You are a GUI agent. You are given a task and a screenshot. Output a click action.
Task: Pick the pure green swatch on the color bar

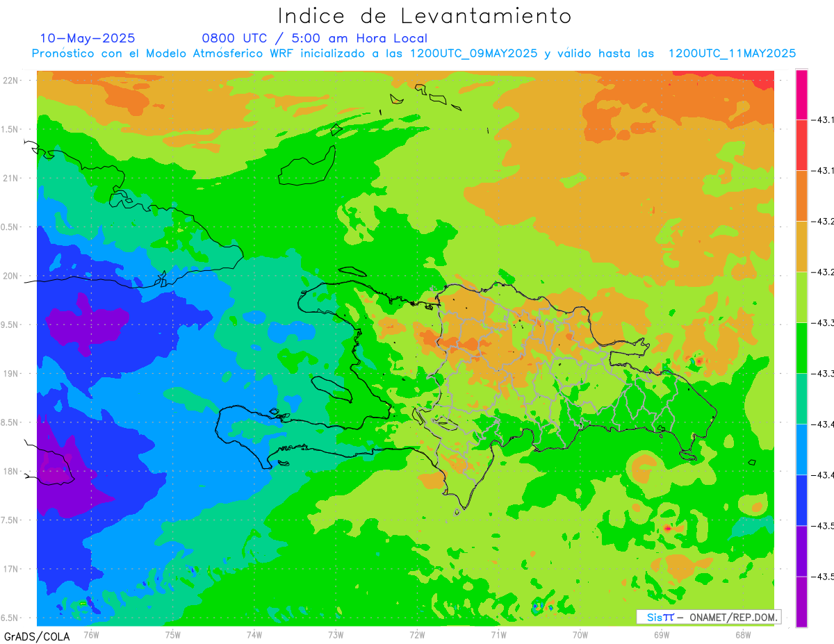pyautogui.click(x=801, y=348)
